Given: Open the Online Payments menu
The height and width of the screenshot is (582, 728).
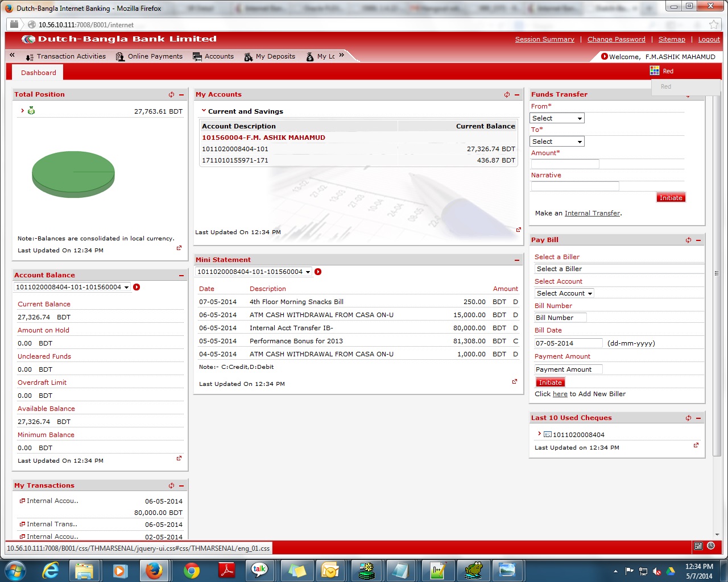Looking at the screenshot, I should click(x=149, y=56).
